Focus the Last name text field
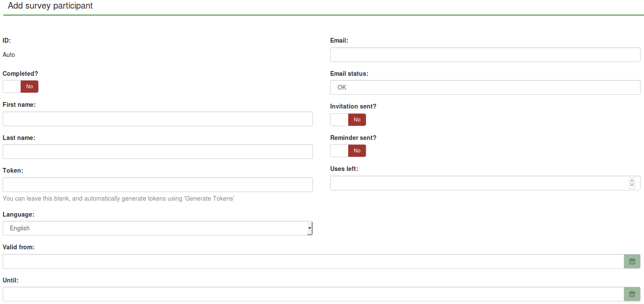This screenshot has height=304, width=644. tap(157, 152)
